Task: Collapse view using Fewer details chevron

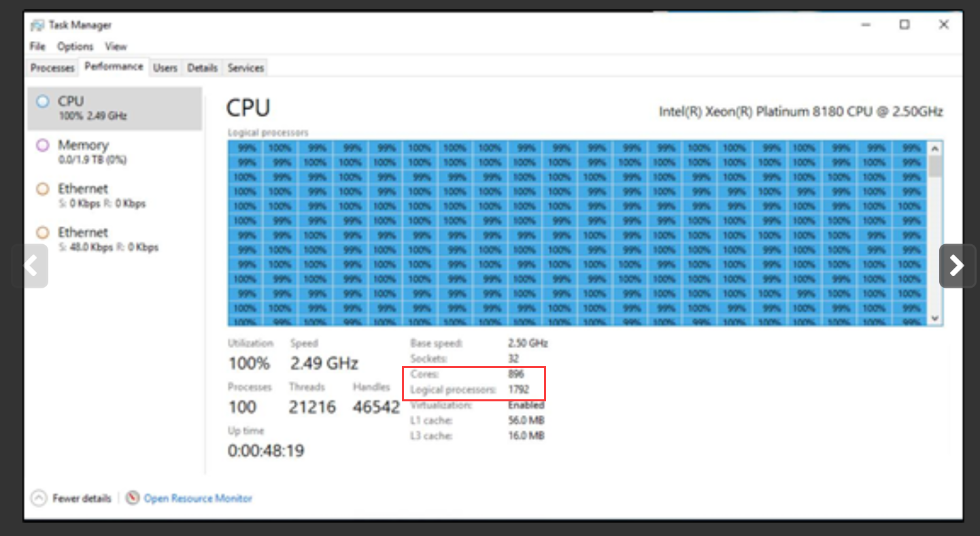Action: point(39,499)
